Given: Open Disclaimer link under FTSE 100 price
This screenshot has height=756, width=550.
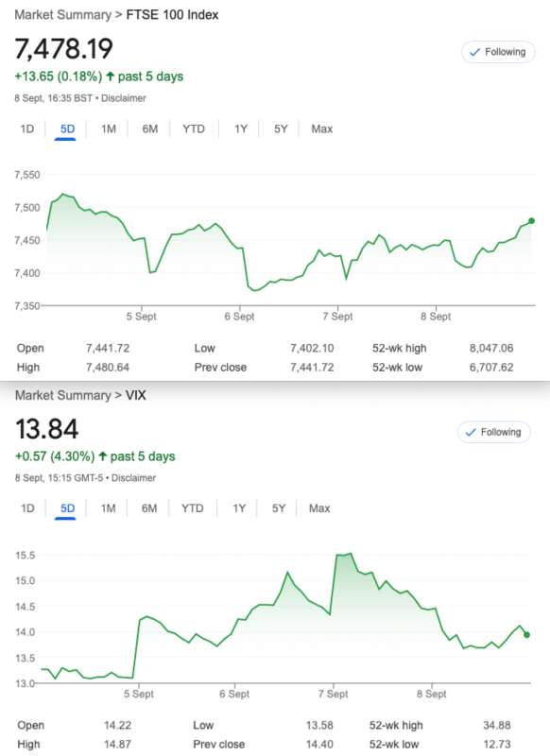Looking at the screenshot, I should coord(124,98).
